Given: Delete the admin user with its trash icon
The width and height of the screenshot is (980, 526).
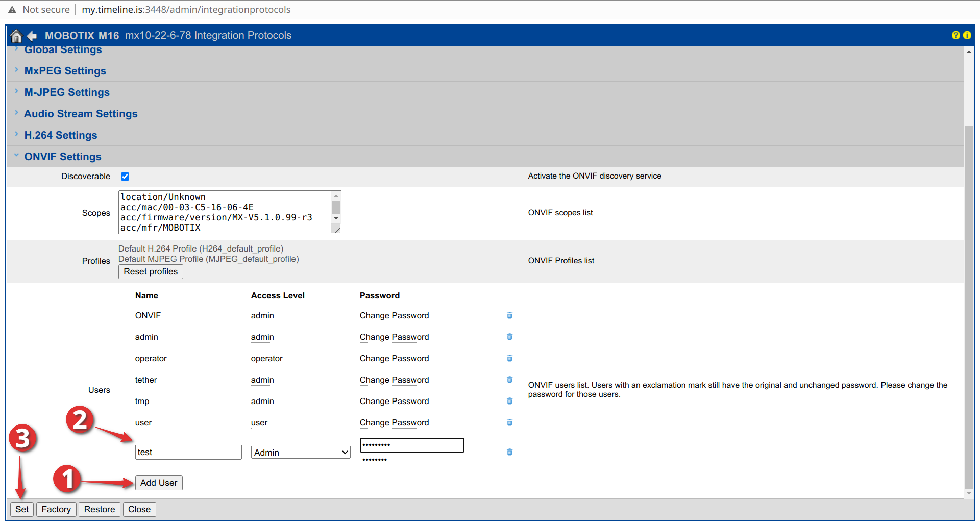Looking at the screenshot, I should click(509, 337).
